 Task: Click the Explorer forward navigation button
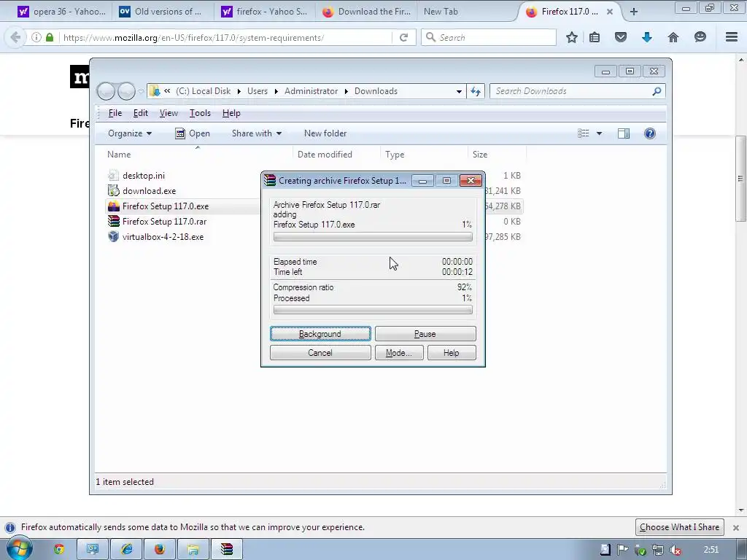pyautogui.click(x=126, y=91)
